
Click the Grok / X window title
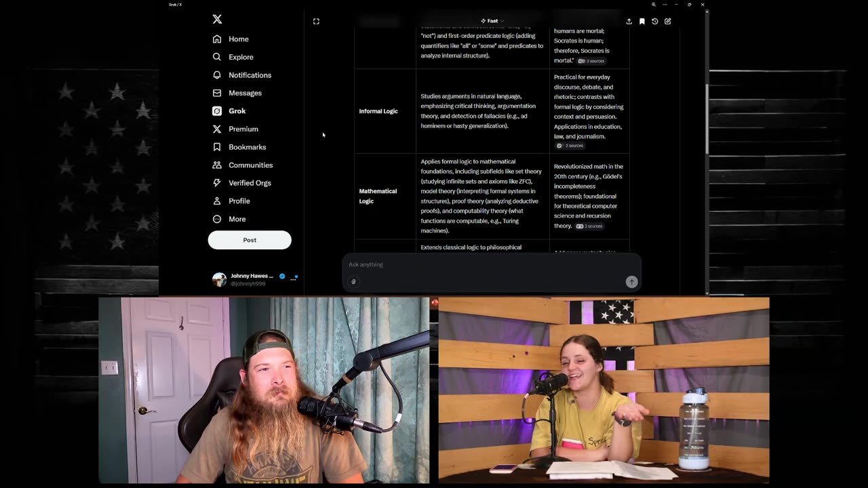click(x=175, y=5)
